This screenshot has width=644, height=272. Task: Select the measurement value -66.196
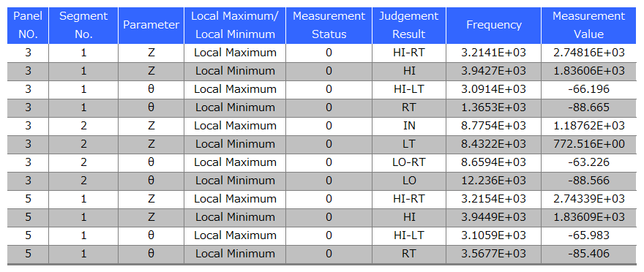click(588, 89)
